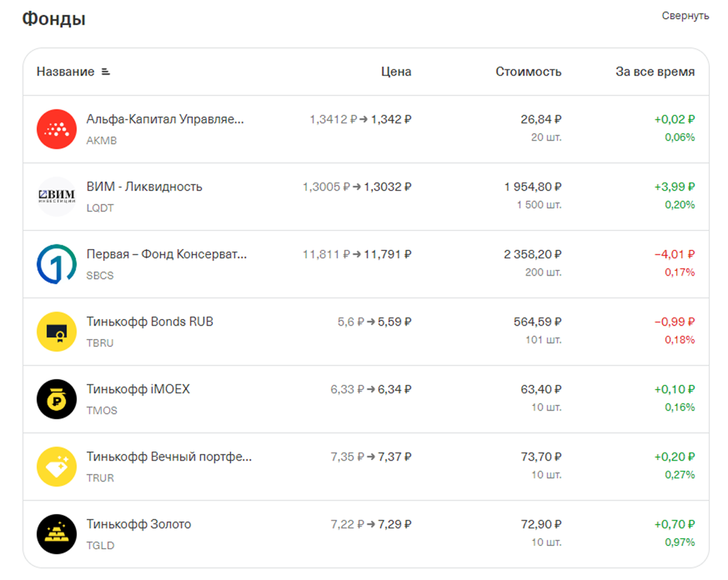Open the ВИМ - Ликвидность fund name

click(x=145, y=186)
